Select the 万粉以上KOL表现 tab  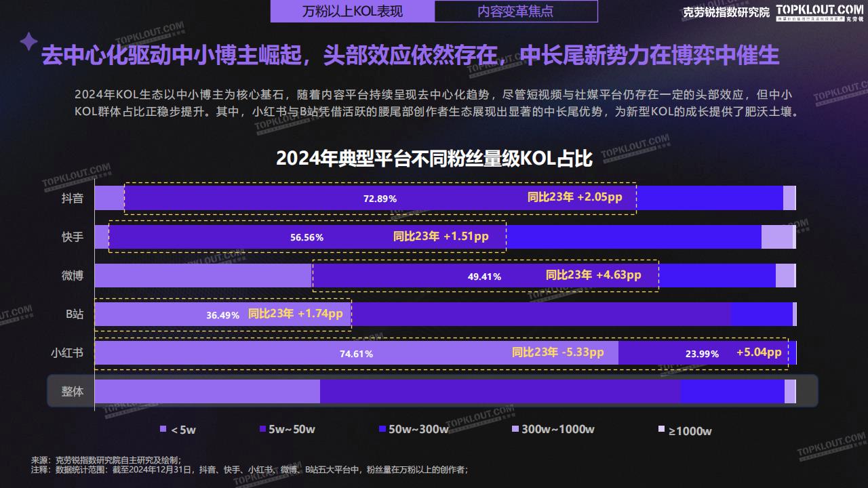tap(352, 12)
